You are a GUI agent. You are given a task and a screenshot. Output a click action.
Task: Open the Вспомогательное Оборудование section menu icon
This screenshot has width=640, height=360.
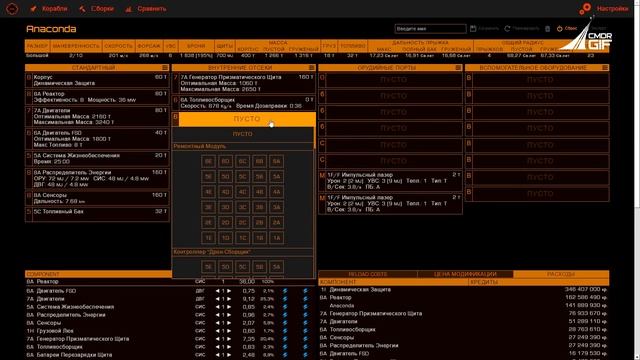coord(605,68)
